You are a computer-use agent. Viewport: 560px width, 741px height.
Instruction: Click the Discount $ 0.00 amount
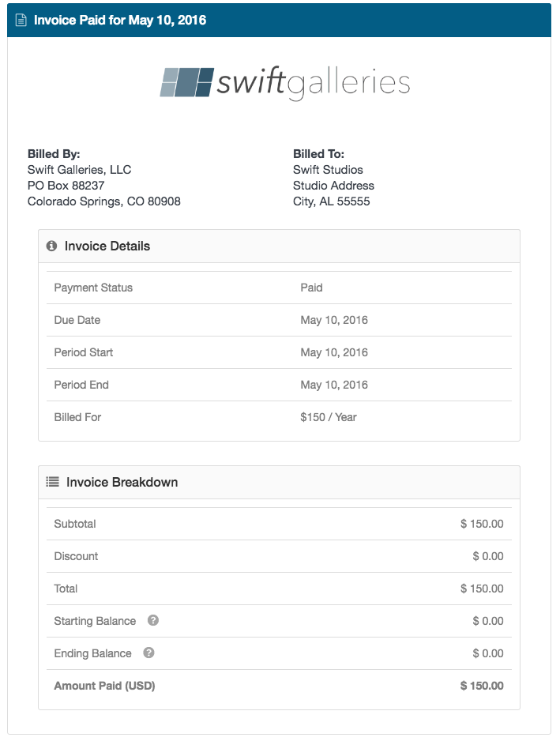[488, 556]
